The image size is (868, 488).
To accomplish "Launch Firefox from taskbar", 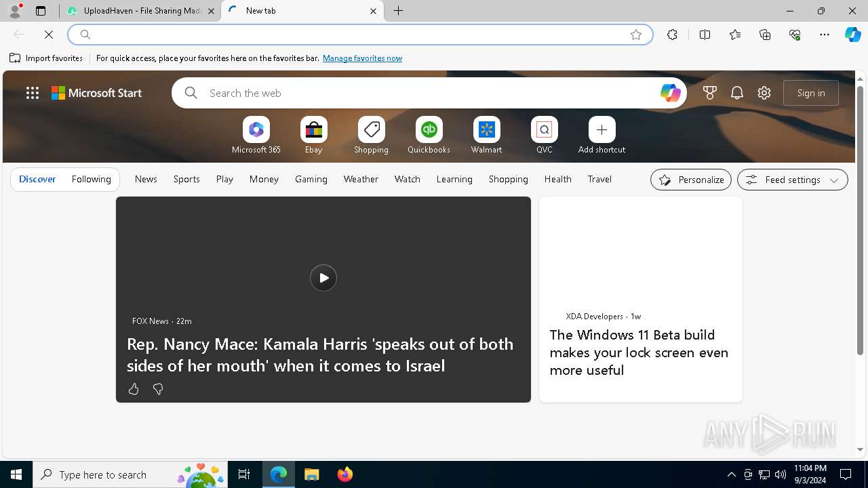I will [x=345, y=474].
